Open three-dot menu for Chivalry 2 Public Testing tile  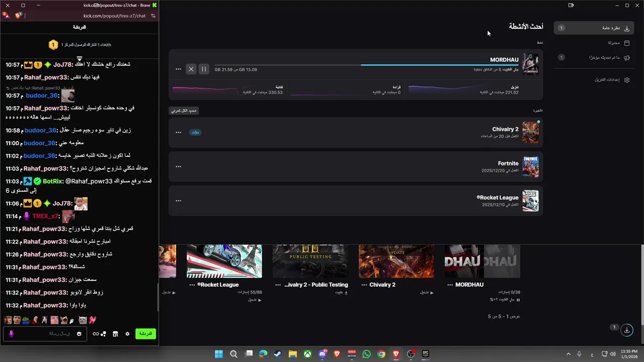tap(278, 285)
